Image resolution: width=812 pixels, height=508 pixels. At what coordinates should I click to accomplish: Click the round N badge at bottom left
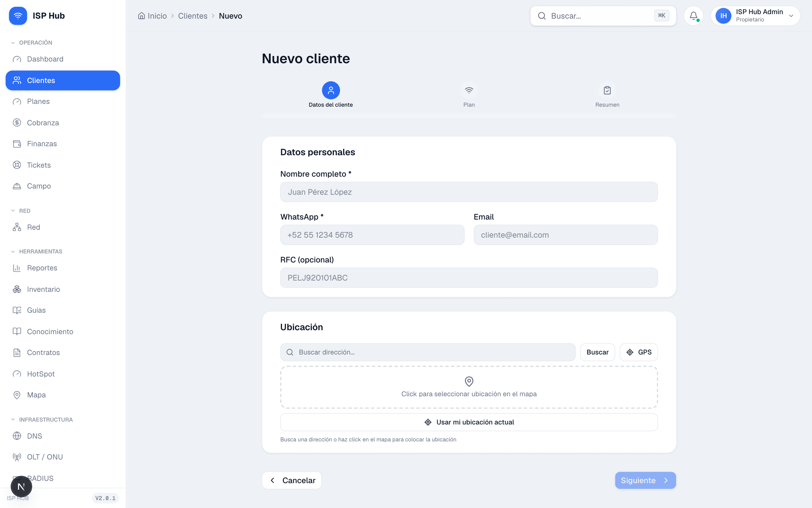click(x=21, y=487)
